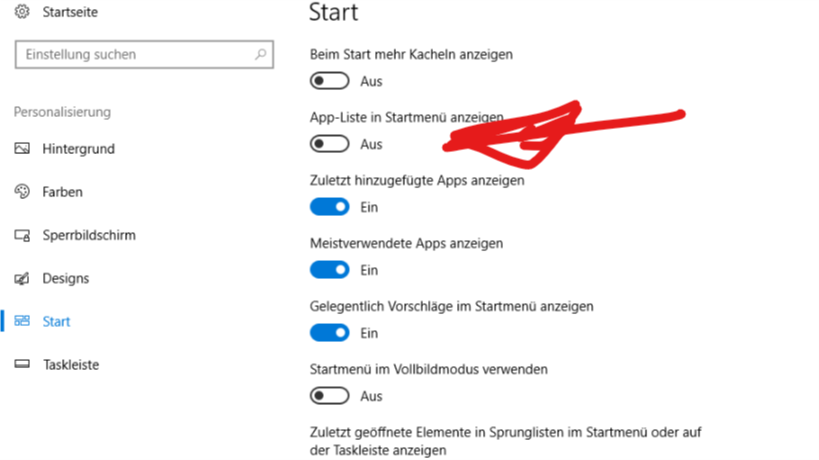The height and width of the screenshot is (460, 819).
Task: Select the Start tiles icon
Action: [22, 321]
